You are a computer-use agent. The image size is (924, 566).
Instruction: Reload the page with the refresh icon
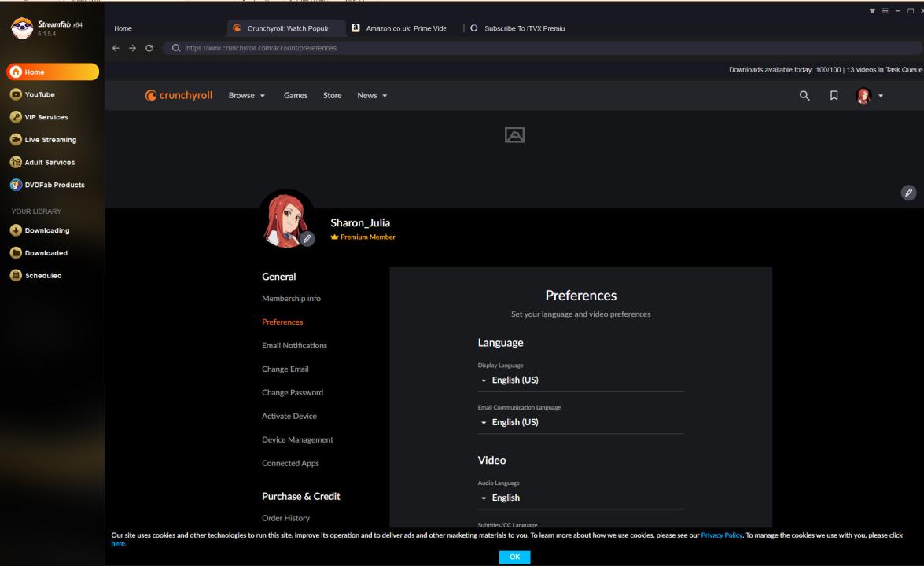pos(149,48)
